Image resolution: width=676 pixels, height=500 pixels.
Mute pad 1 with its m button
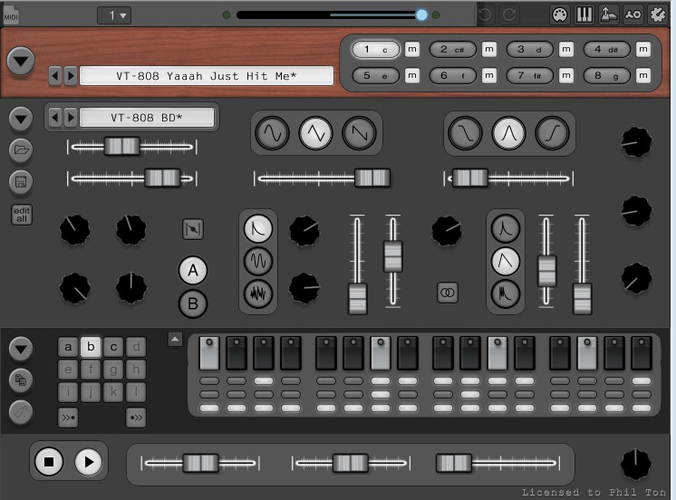pyautogui.click(x=412, y=50)
